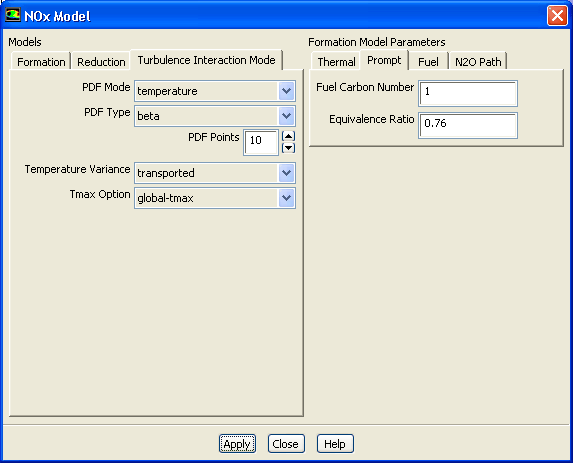
Task: Expand the Temperature Variance dropdown
Action: 286,173
